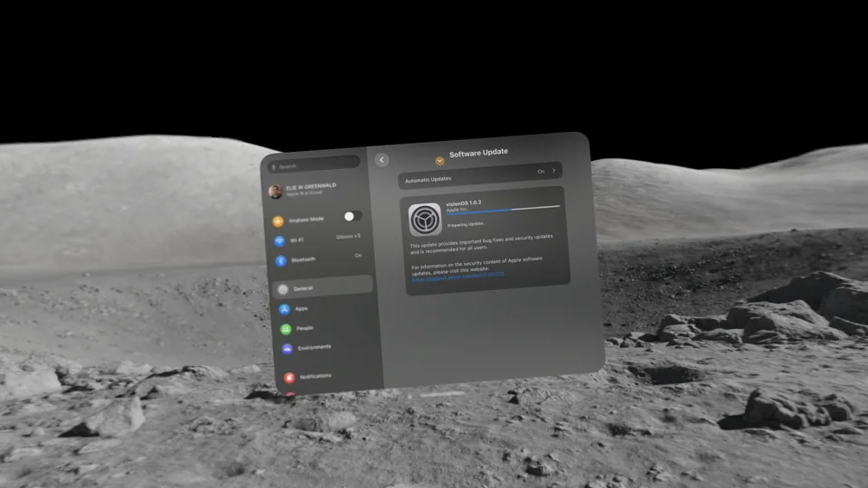Open Wi-Fi settings via its blue icon
The image size is (868, 488).
pos(279,240)
